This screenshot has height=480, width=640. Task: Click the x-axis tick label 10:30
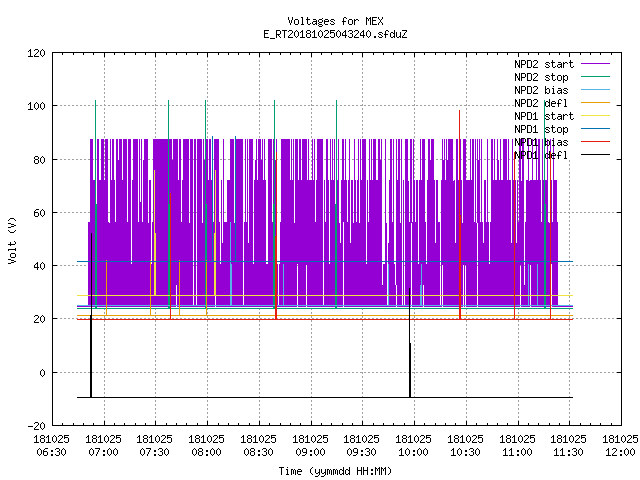(x=465, y=452)
